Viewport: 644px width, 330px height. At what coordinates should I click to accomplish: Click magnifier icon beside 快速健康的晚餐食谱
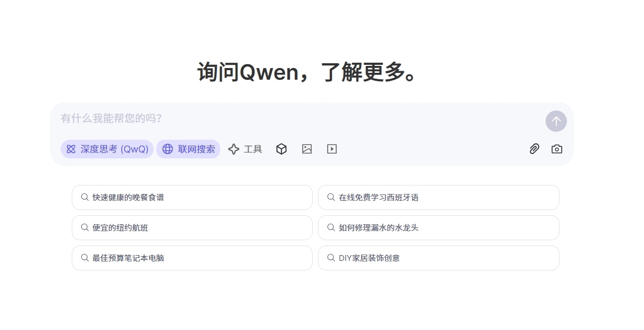[x=85, y=197]
